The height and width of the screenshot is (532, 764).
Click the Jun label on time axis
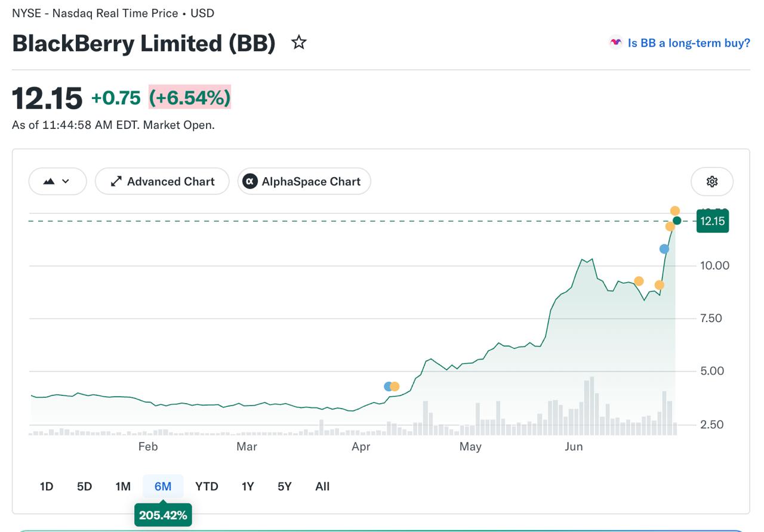[x=574, y=447]
